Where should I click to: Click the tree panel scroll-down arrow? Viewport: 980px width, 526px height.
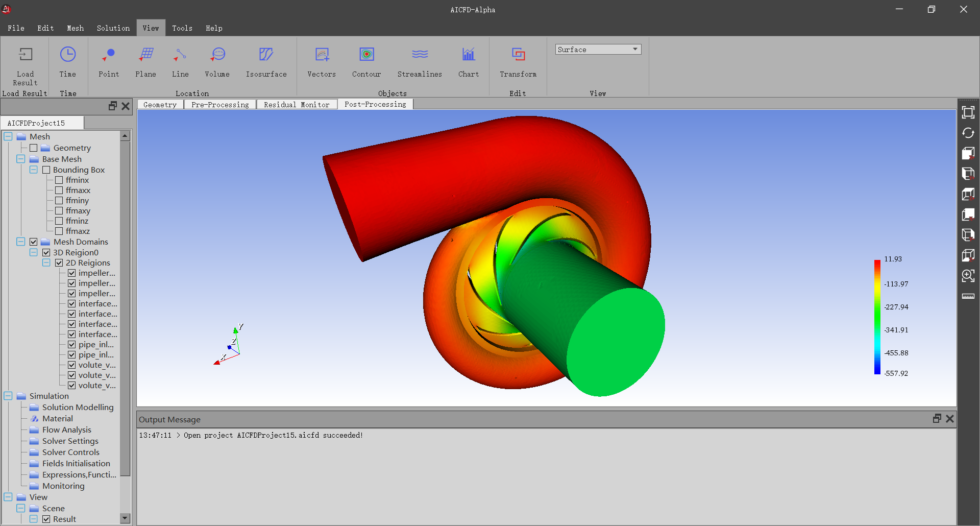(x=125, y=518)
